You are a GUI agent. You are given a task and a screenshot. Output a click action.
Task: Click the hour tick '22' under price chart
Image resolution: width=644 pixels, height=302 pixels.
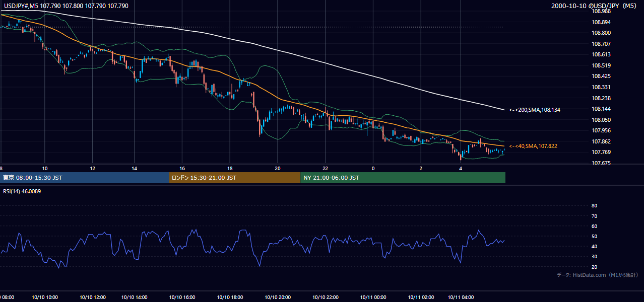pyautogui.click(x=326, y=168)
